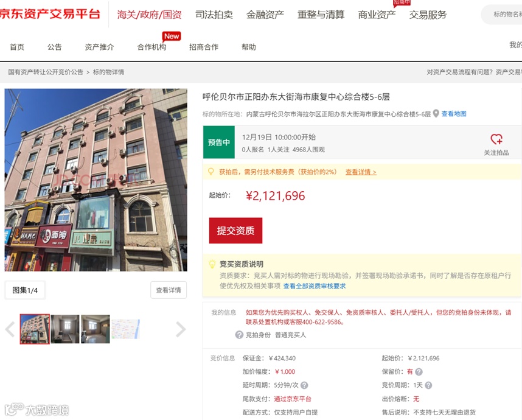Click the heart follow-item icon

(496, 139)
